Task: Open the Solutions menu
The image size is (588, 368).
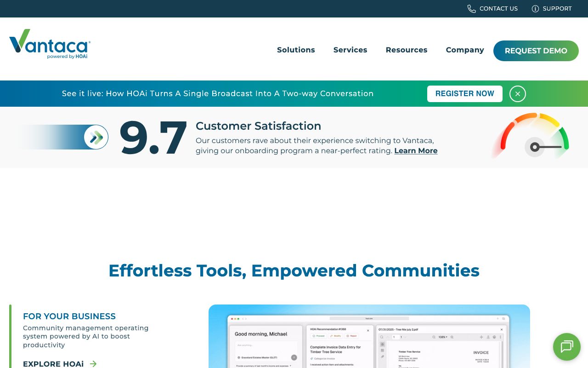Action: tap(296, 50)
